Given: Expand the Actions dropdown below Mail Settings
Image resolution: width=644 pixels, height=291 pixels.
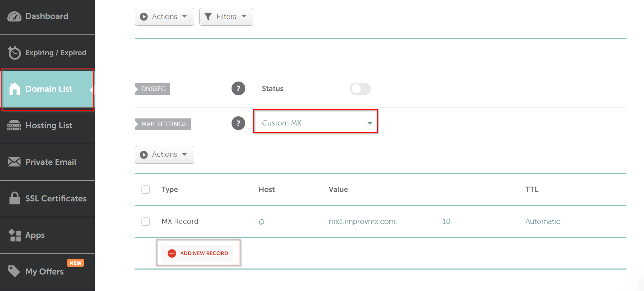Looking at the screenshot, I should (164, 155).
